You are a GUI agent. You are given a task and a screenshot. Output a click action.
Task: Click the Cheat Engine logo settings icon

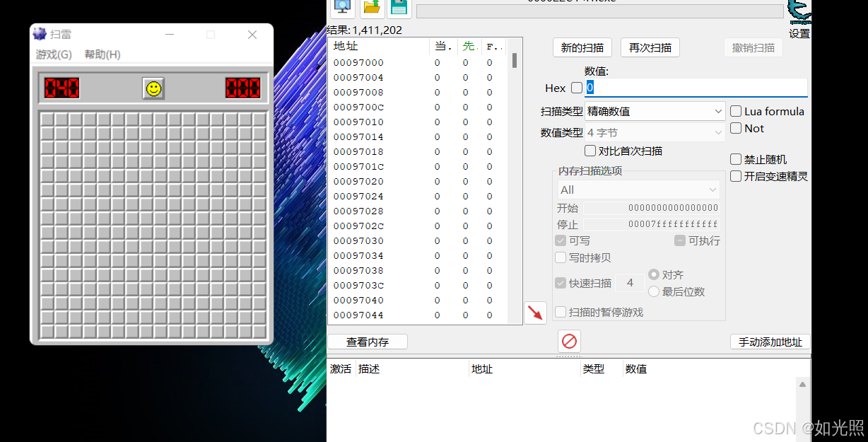799,12
